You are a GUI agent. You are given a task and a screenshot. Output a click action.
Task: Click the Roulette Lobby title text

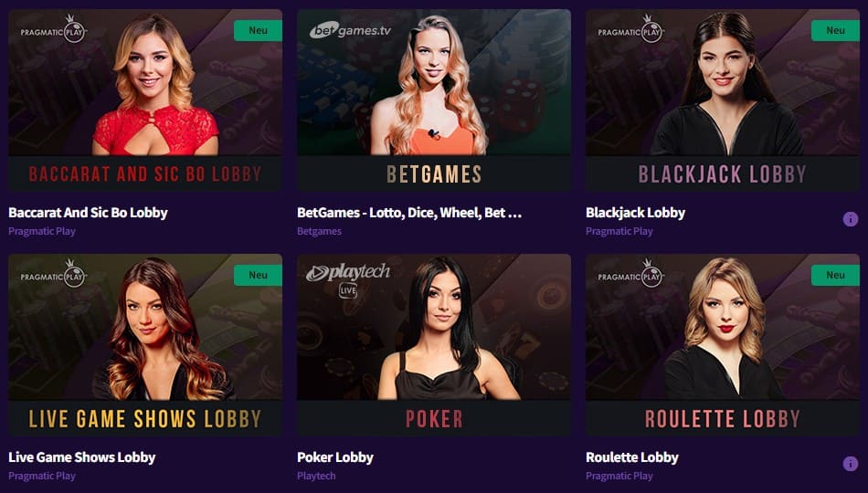(632, 457)
